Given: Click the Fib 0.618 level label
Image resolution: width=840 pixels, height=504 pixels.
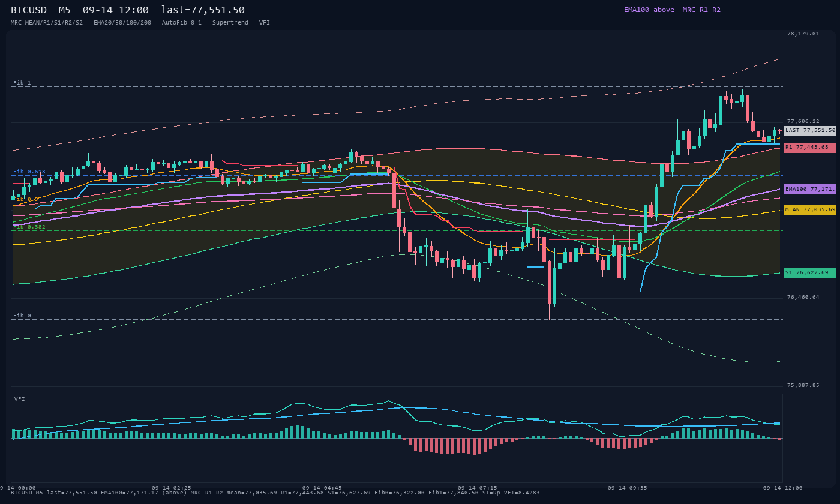Looking at the screenshot, I should click(29, 172).
